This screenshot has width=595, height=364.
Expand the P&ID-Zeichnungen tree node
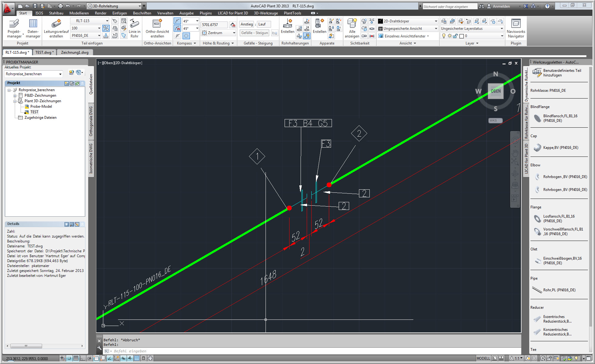click(x=15, y=95)
